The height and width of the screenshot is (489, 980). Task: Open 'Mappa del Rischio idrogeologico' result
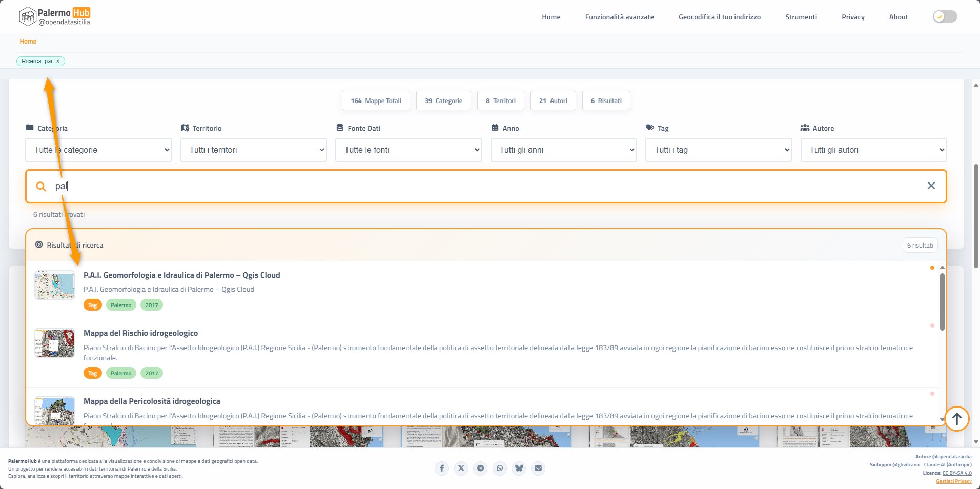[140, 333]
